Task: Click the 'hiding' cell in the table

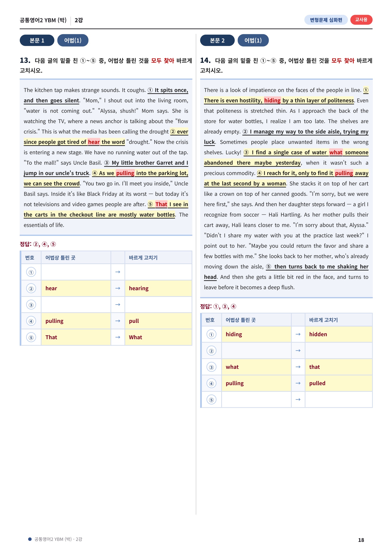Action: click(x=256, y=334)
